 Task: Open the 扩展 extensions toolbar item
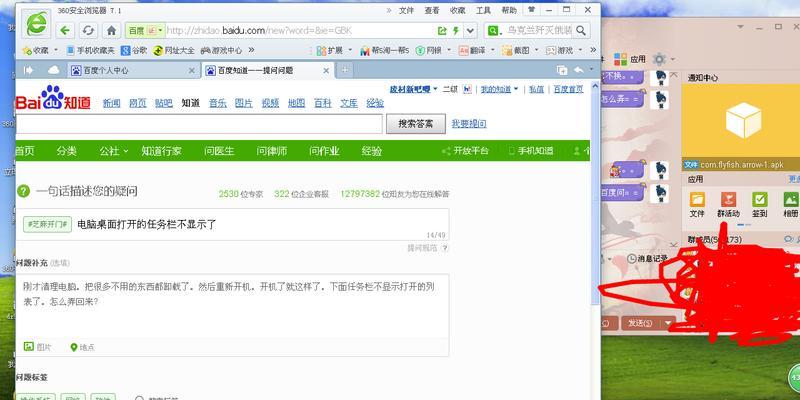(x=330, y=51)
